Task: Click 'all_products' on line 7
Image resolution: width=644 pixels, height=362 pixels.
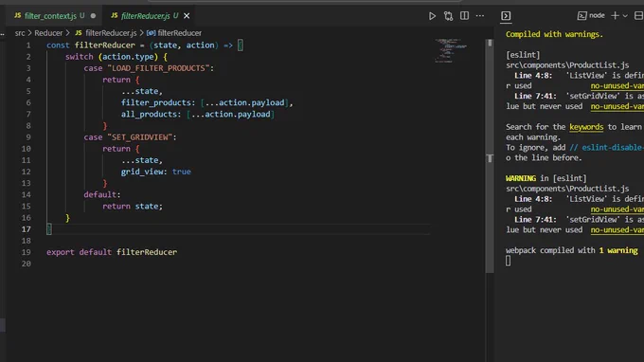Action: [149, 115]
